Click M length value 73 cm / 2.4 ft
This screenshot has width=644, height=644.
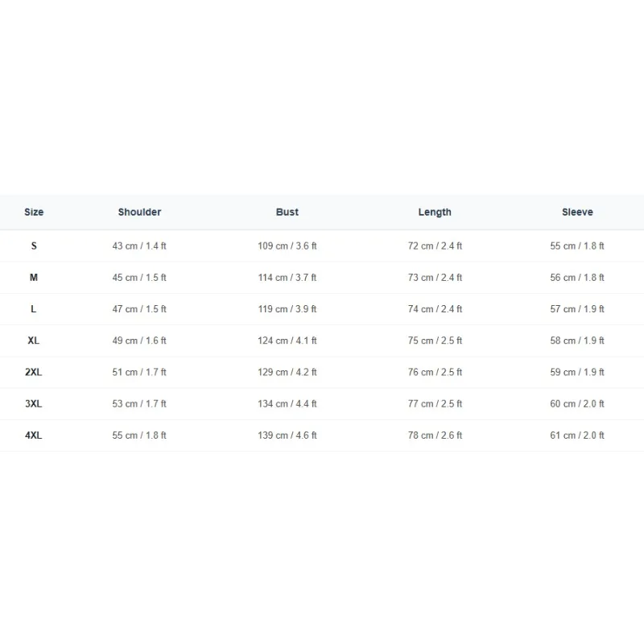pyautogui.click(x=435, y=278)
